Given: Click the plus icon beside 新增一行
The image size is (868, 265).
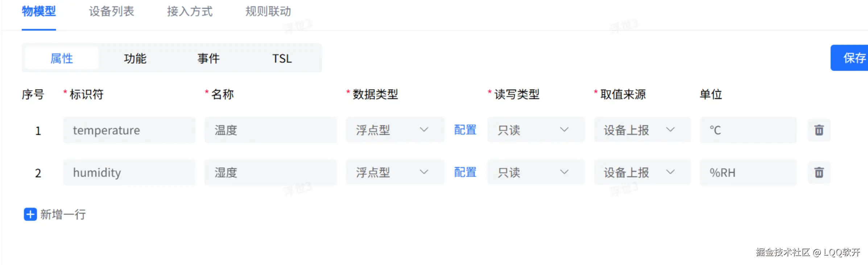Looking at the screenshot, I should [x=30, y=215].
